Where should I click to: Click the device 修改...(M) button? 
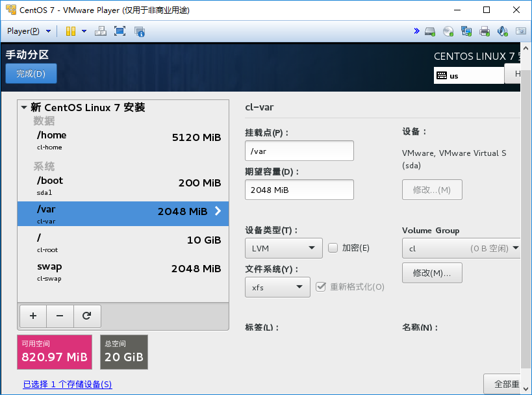click(432, 190)
